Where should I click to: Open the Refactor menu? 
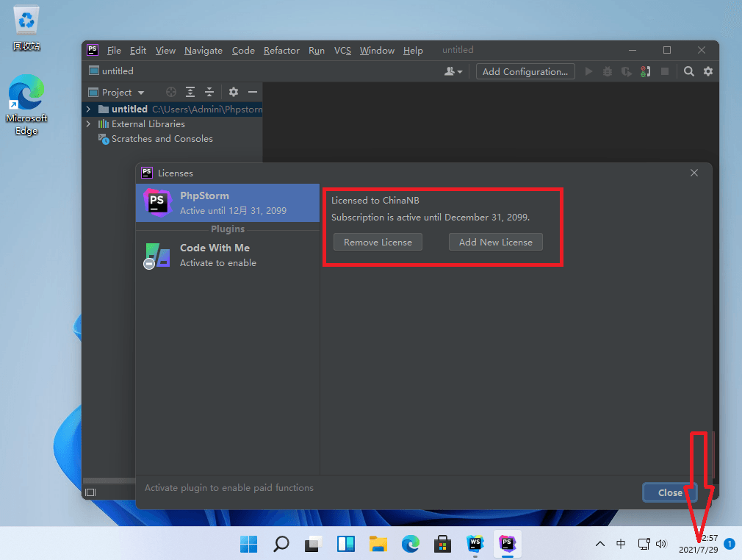point(281,50)
